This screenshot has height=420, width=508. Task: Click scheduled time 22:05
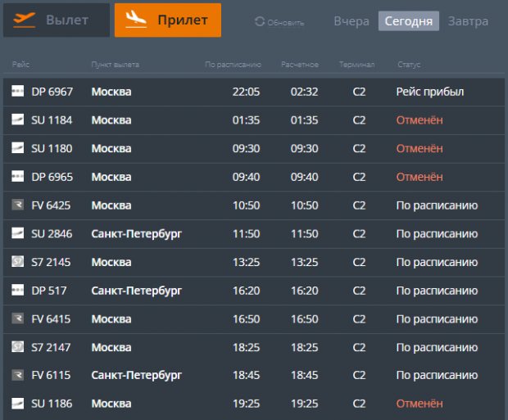[x=247, y=92]
